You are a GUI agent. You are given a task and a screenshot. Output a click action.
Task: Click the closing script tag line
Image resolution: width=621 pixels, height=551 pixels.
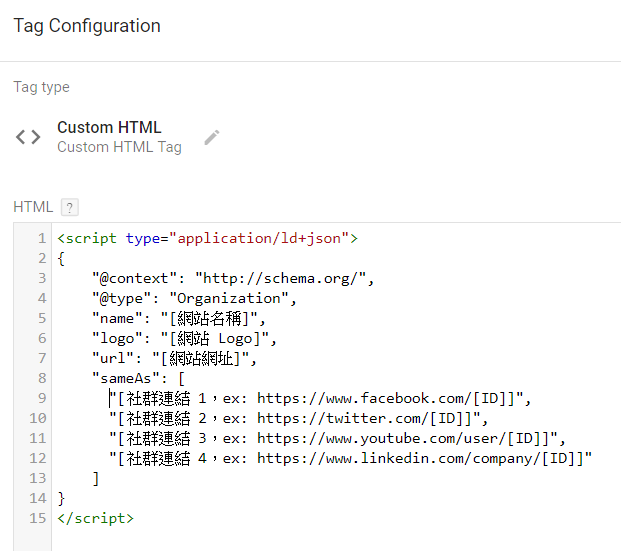[x=96, y=518]
